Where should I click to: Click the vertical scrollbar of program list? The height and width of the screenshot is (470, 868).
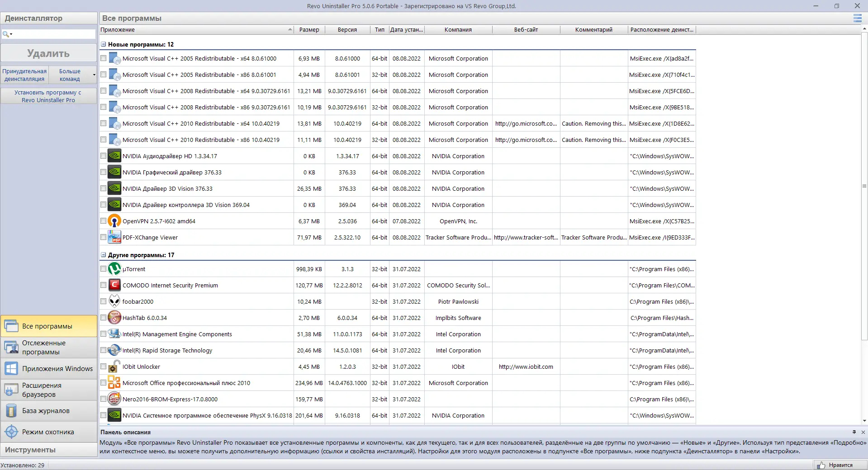864,186
